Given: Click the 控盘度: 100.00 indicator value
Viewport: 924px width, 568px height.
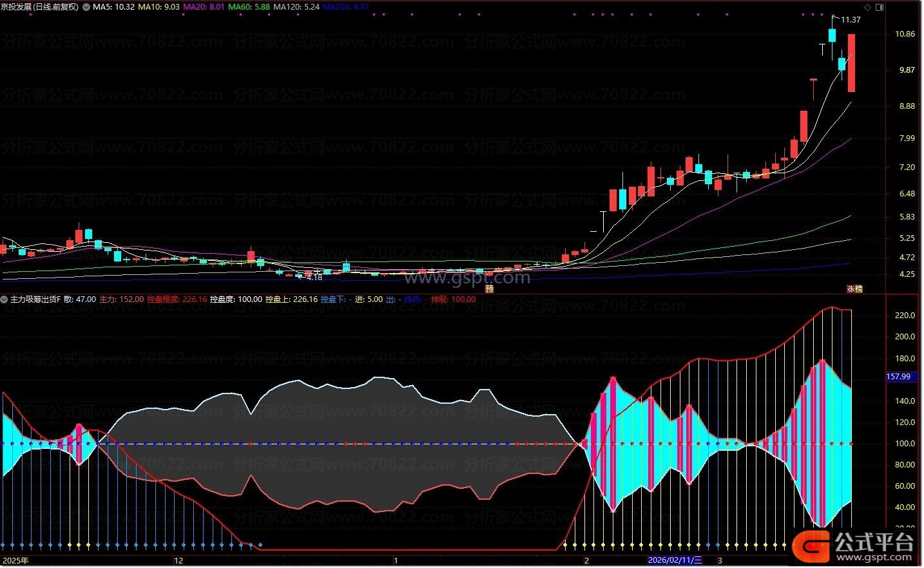Looking at the screenshot, I should 236,299.
